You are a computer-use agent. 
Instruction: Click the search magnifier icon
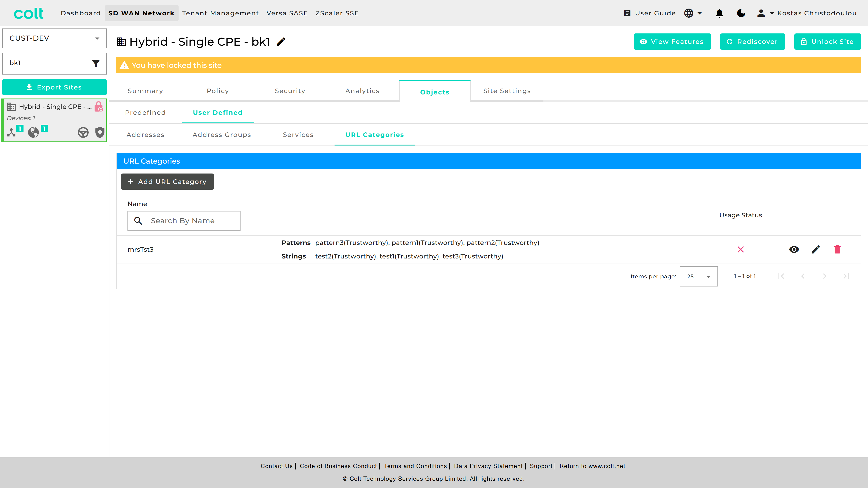click(x=138, y=221)
